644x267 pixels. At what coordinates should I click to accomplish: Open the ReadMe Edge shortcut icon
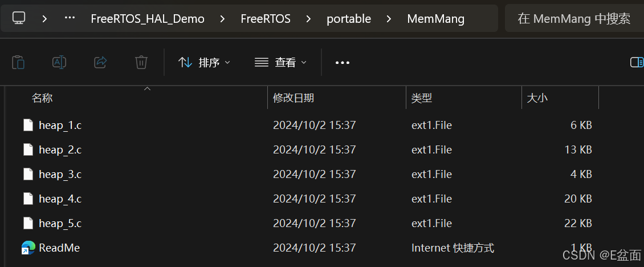(x=28, y=248)
